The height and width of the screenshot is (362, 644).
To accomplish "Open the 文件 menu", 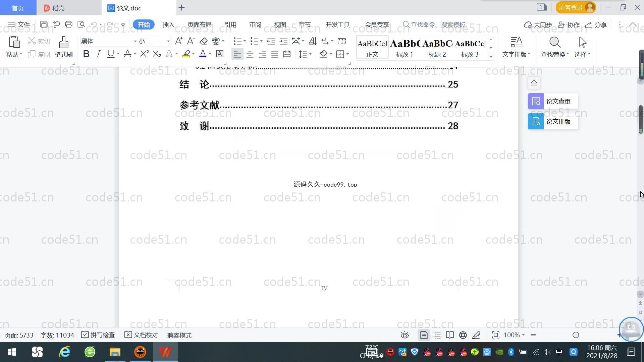I will coord(19,24).
